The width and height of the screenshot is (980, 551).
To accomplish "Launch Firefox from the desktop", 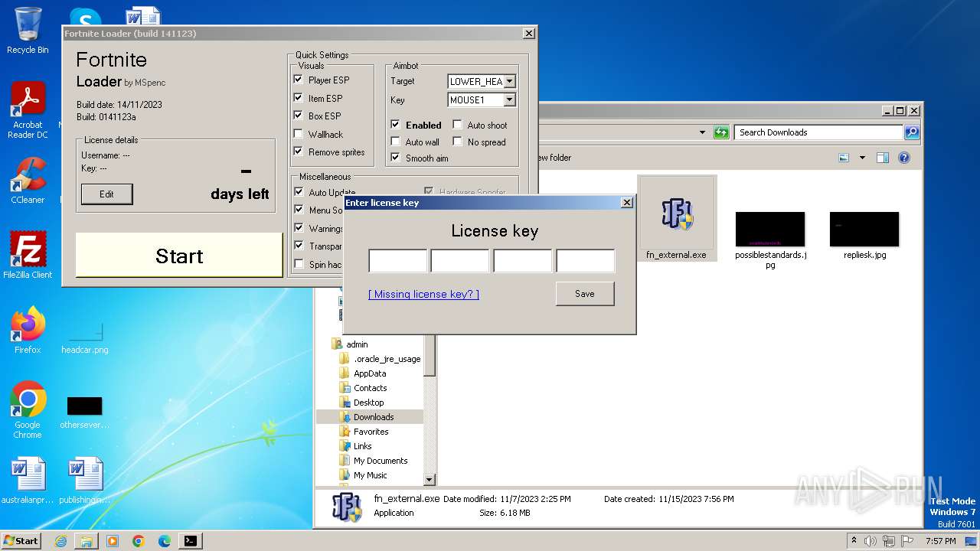I will click(x=28, y=330).
